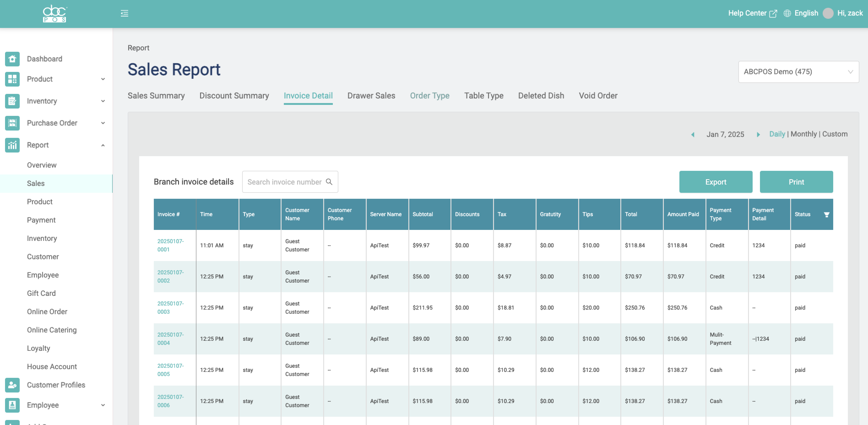Click the Product grid icon in sidebar
Image resolution: width=868 pixels, height=425 pixels.
pos(12,79)
